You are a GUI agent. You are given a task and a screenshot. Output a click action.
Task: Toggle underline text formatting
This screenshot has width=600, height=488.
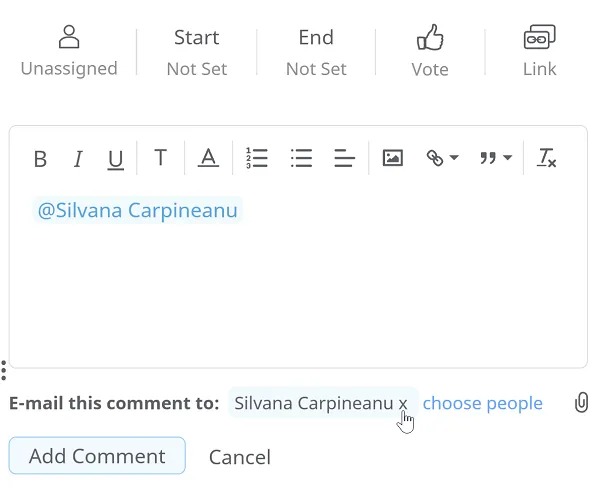point(115,158)
